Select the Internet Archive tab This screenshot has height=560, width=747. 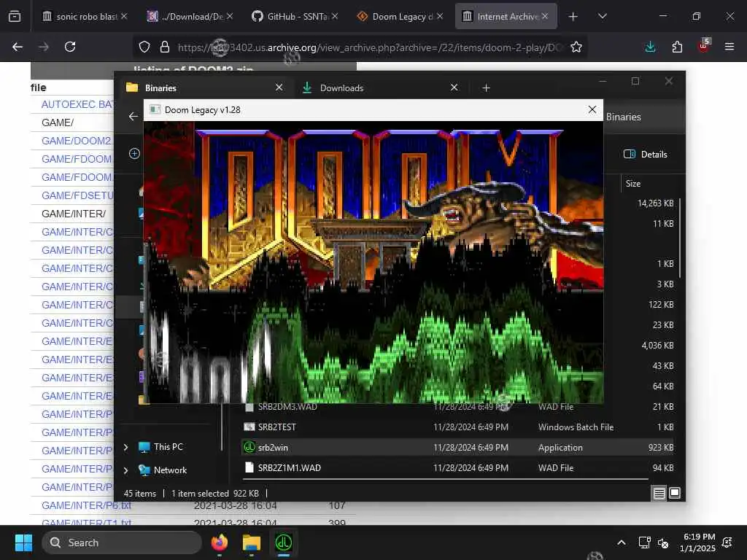(x=506, y=17)
